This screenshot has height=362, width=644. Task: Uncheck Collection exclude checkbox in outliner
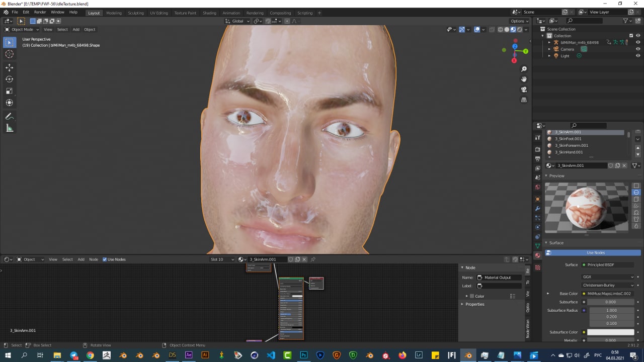point(631,36)
